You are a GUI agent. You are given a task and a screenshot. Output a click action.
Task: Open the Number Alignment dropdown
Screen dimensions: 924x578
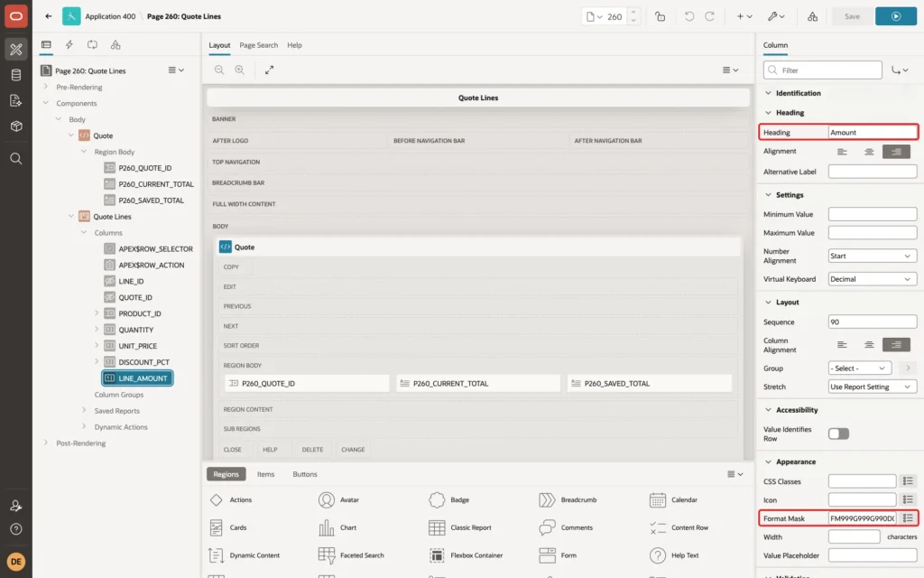point(873,256)
